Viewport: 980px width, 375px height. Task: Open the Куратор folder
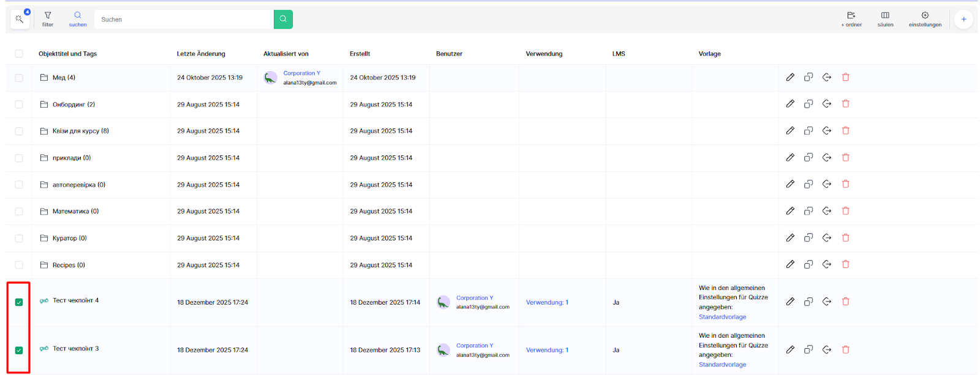click(69, 238)
